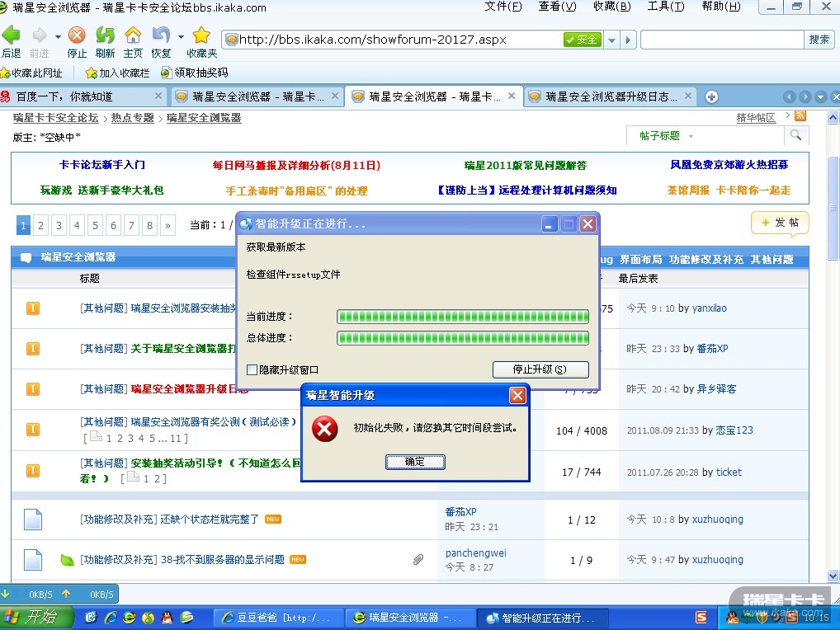This screenshot has height=630, width=840.
Task: Click upgrade dialog title globe icon
Action: coord(246,223)
